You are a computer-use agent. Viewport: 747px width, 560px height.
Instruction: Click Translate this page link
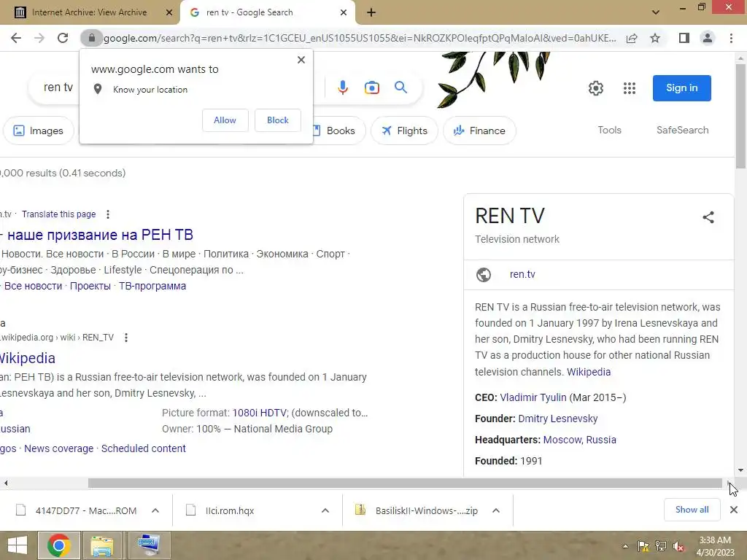(58, 214)
